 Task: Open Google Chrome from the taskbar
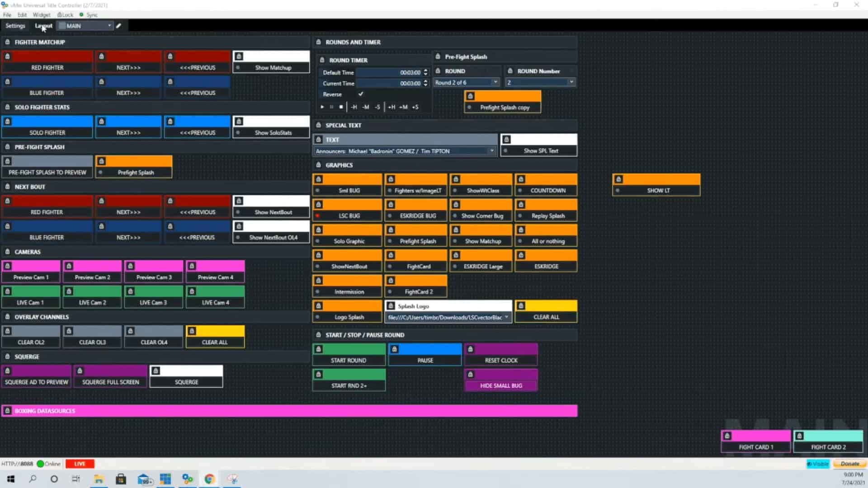pyautogui.click(x=209, y=479)
